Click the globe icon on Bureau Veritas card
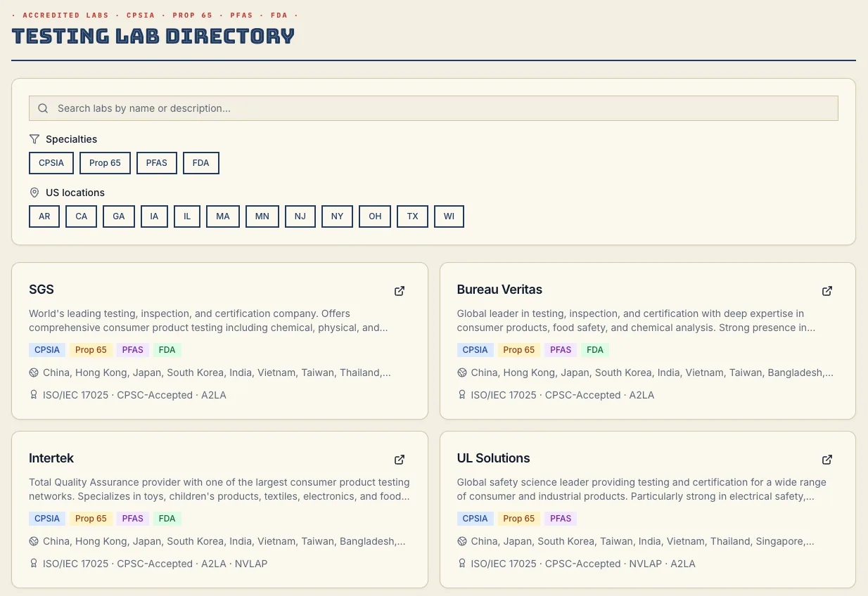 [461, 372]
